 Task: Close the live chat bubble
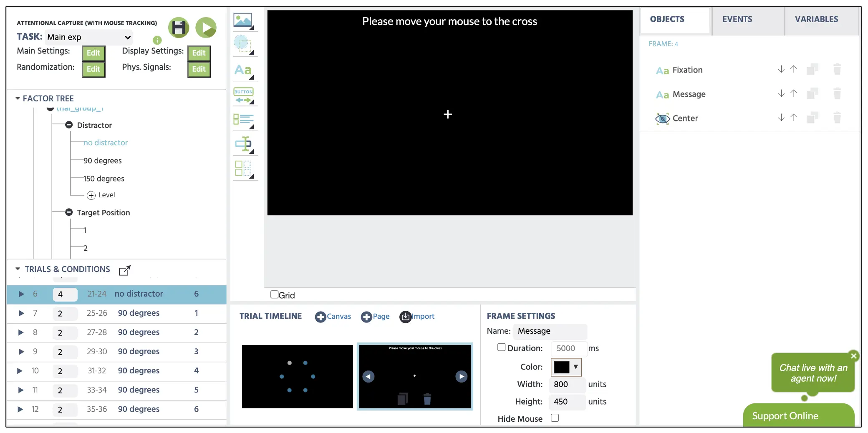[854, 356]
